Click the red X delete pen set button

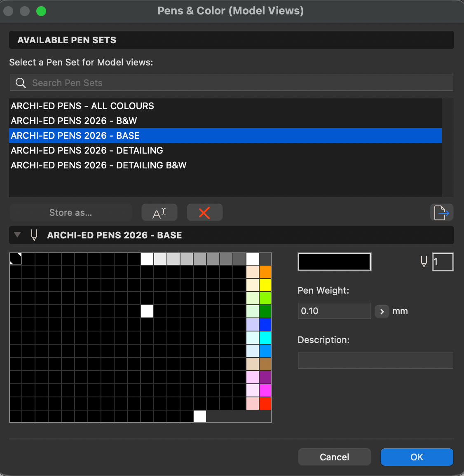[x=204, y=212]
